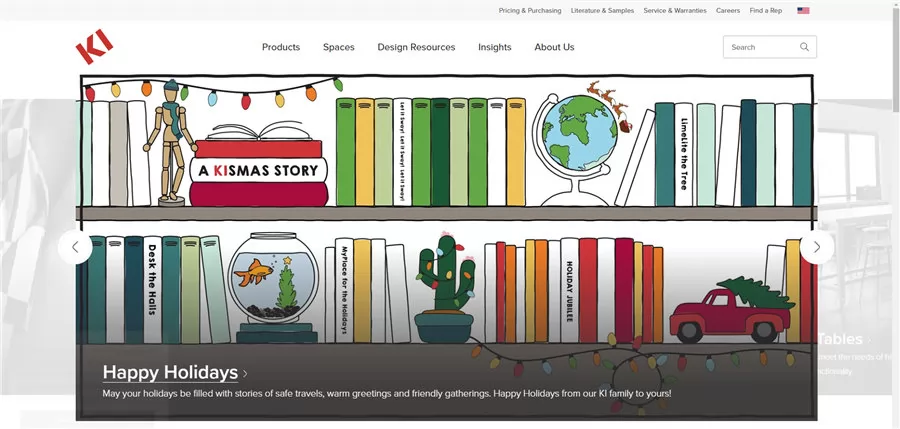900x429 pixels.
Task: Open Service & Warranties page
Action: (x=675, y=10)
